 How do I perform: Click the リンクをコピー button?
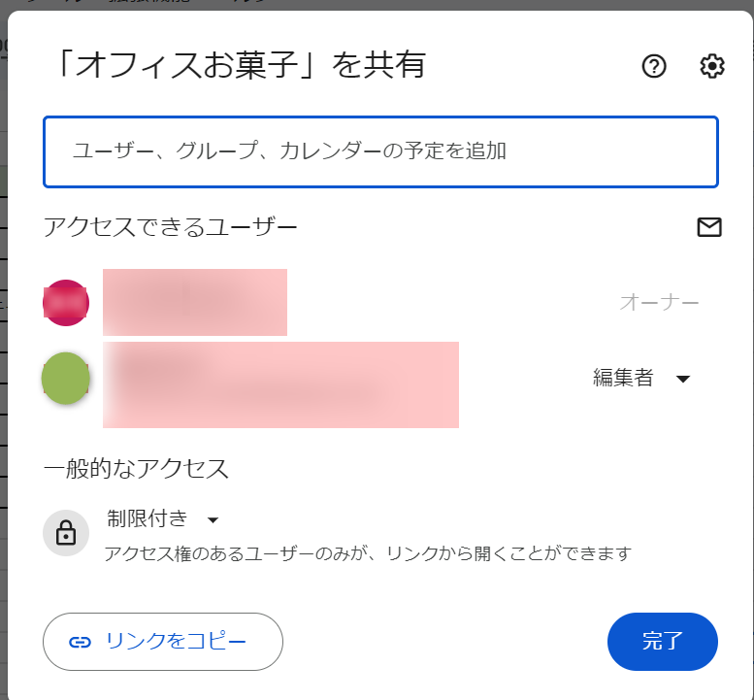tap(163, 642)
